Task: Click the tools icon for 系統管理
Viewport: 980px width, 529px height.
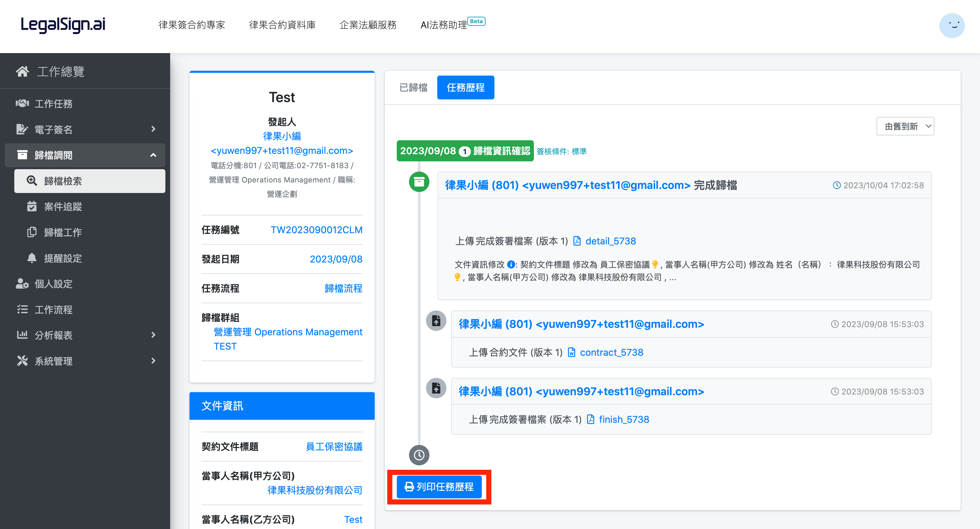Action: [22, 361]
